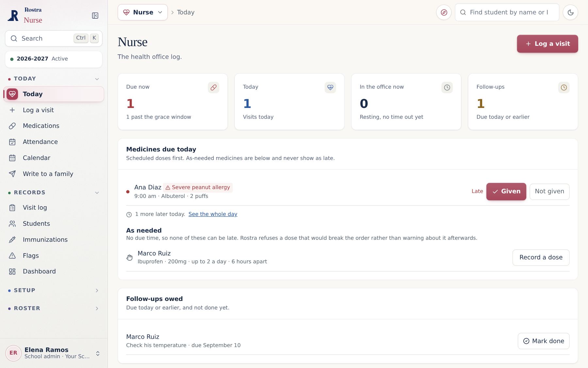Open the Due now stat card

[x=173, y=102]
